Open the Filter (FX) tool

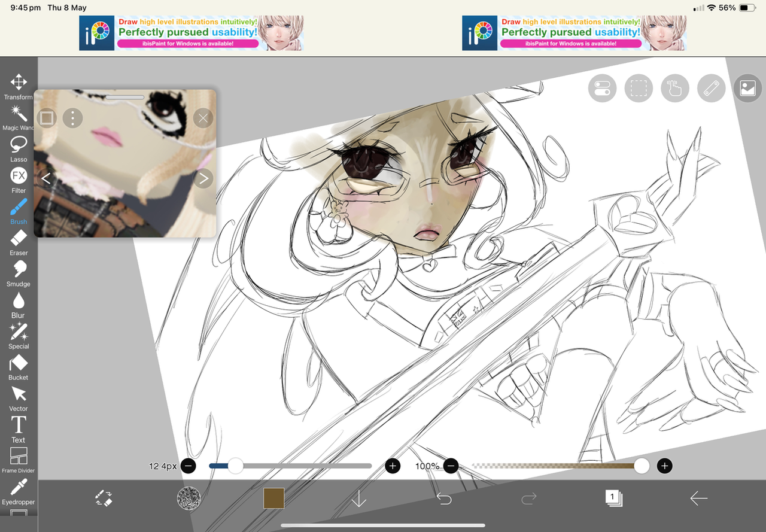[19, 180]
